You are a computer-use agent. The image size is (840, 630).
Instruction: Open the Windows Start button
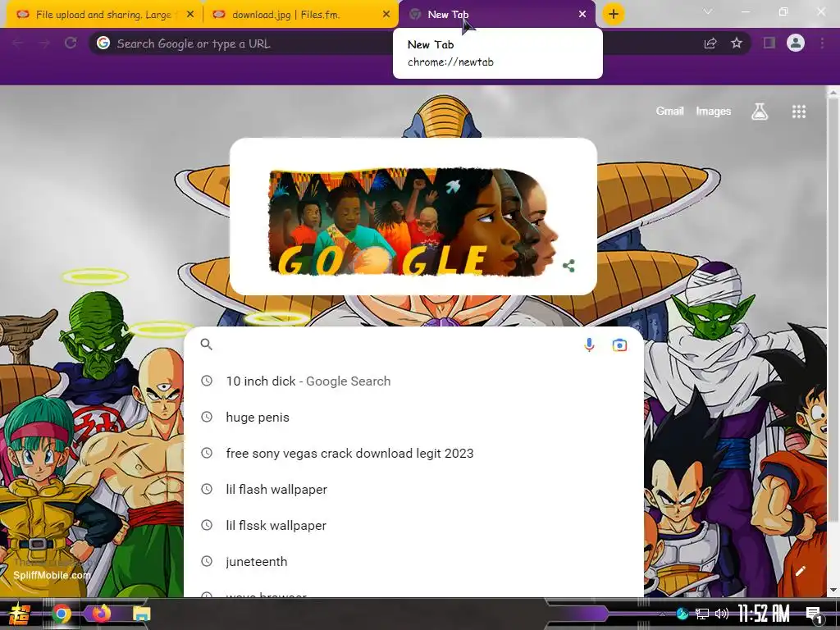coord(20,614)
